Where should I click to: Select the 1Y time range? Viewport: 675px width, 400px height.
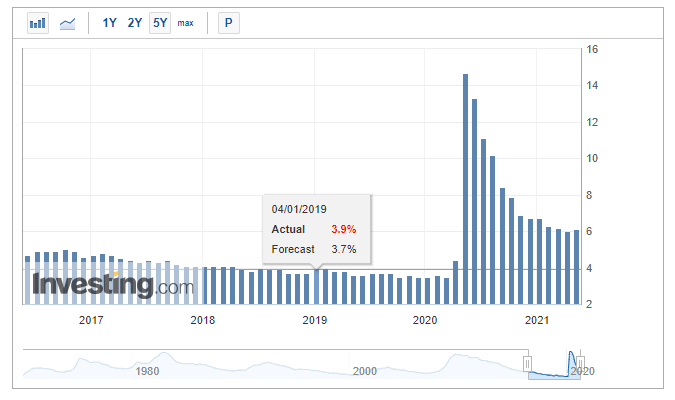110,23
